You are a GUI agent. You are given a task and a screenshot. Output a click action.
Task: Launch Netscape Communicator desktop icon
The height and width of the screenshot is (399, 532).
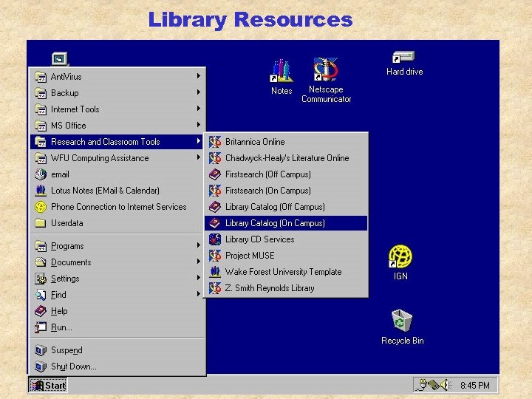(x=326, y=69)
